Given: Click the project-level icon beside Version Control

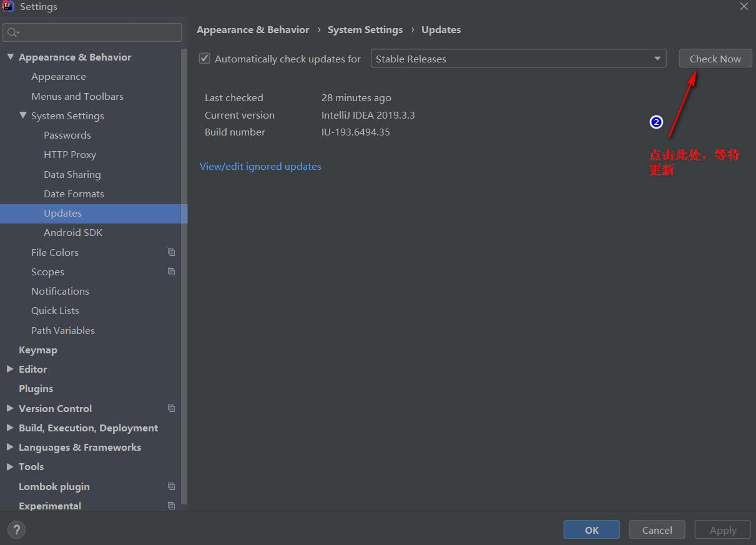Looking at the screenshot, I should (x=171, y=408).
